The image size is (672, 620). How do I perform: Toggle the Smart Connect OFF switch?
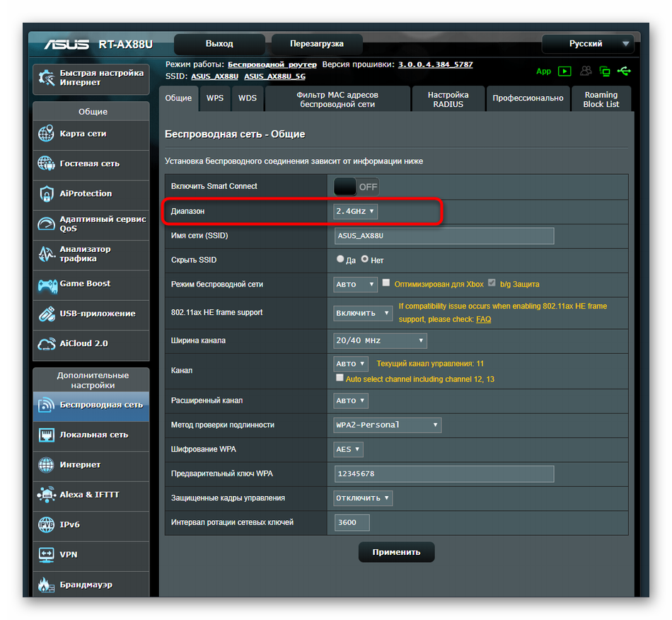(x=357, y=187)
